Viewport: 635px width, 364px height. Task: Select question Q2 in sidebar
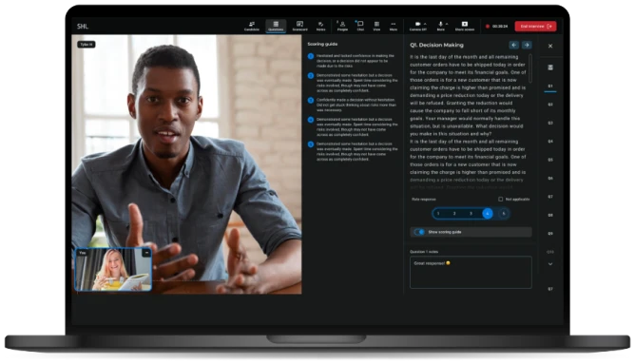(550, 105)
